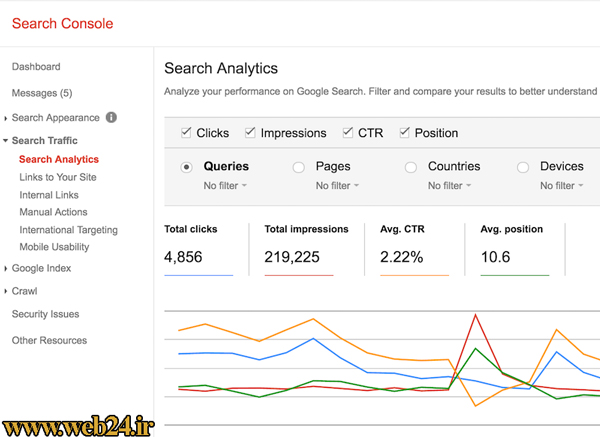Open the No filter dropdown under Pages

tap(337, 186)
